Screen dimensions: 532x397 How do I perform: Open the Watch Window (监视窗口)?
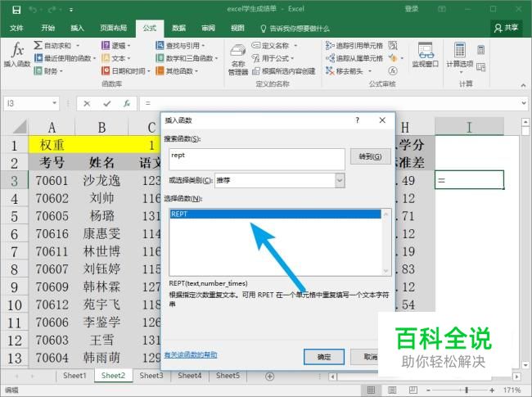426,55
